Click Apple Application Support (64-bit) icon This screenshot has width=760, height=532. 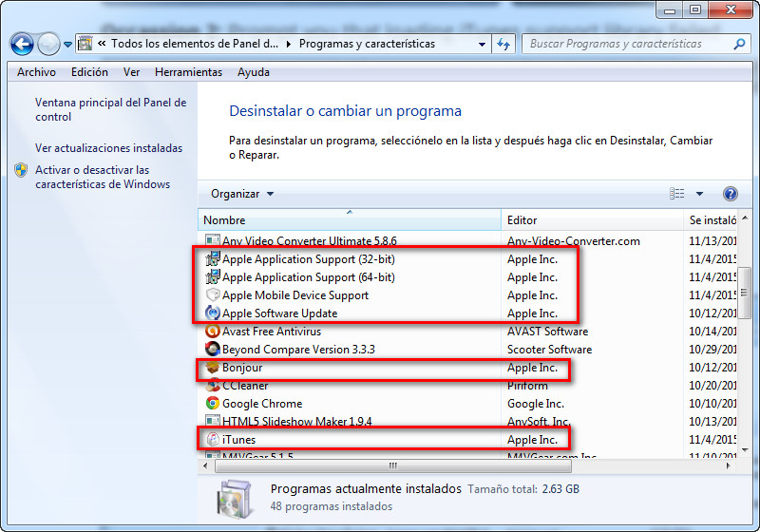[212, 277]
